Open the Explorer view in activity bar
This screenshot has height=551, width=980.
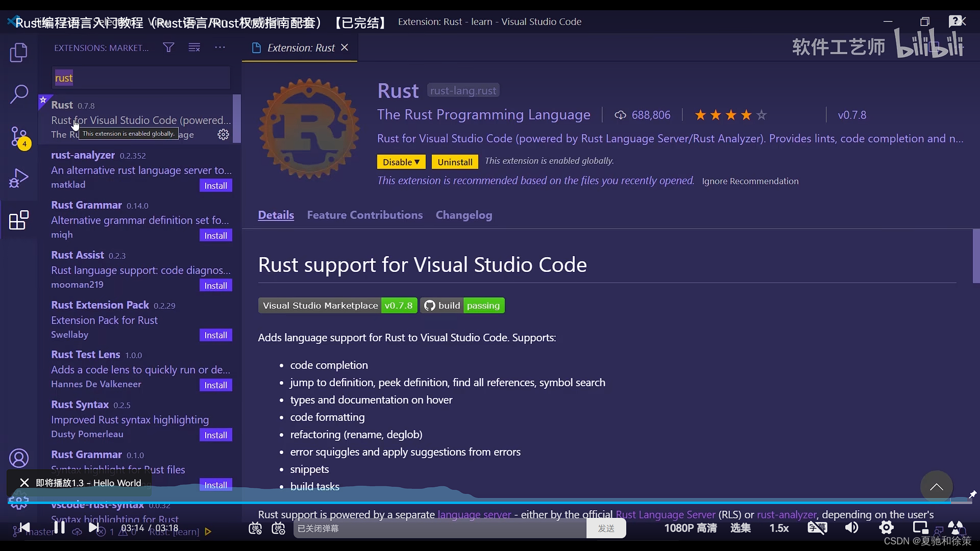click(19, 53)
